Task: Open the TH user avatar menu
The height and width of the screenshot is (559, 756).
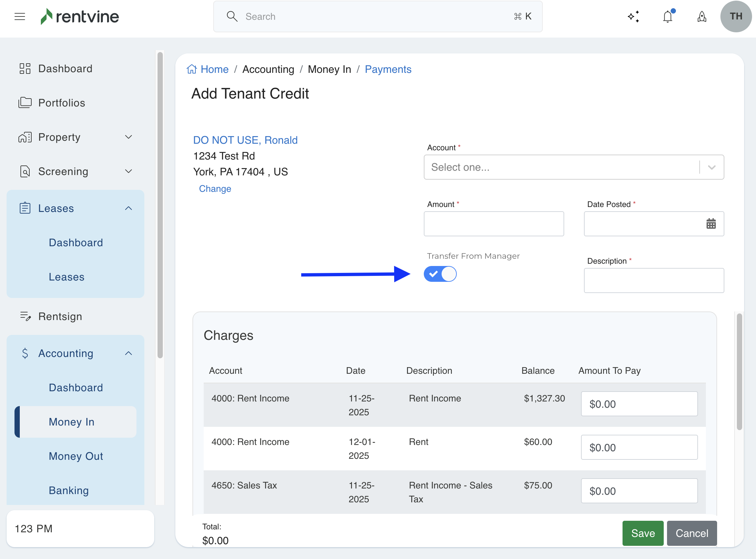Action: coord(736,16)
